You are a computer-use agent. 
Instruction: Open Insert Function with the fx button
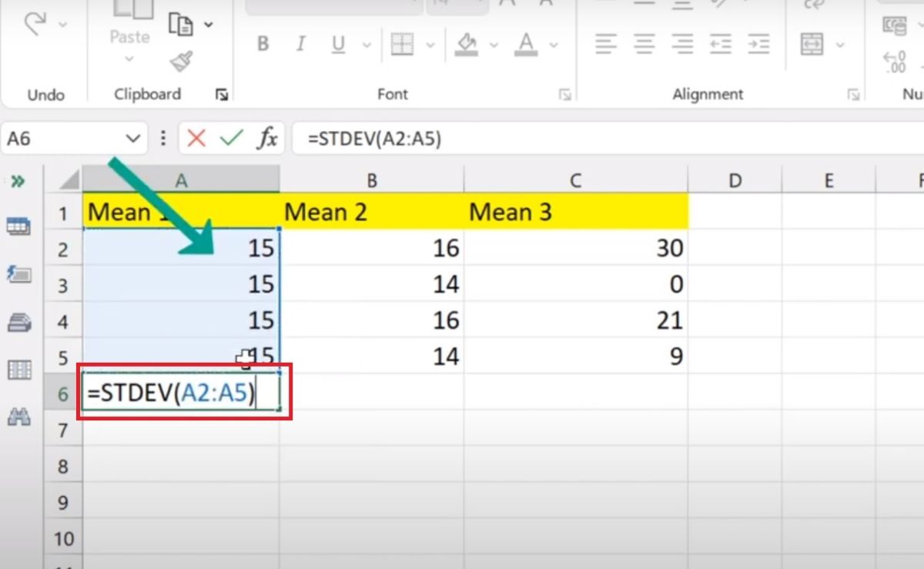point(267,139)
